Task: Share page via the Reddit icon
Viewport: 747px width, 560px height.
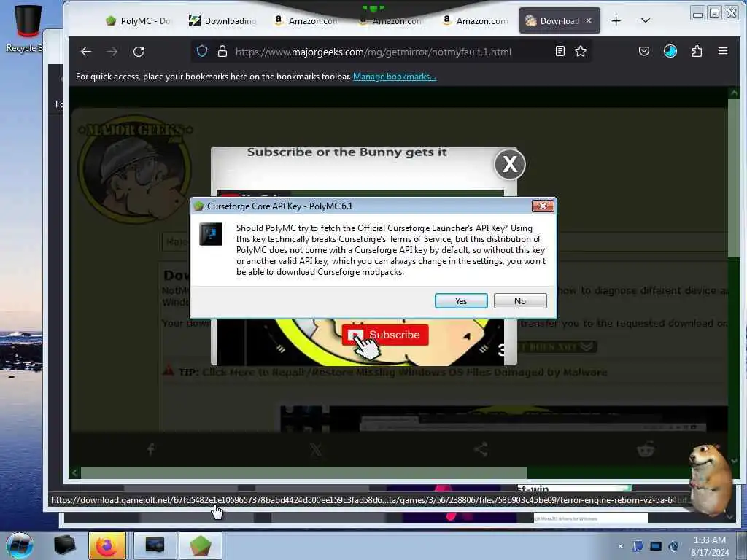Action: click(646, 449)
